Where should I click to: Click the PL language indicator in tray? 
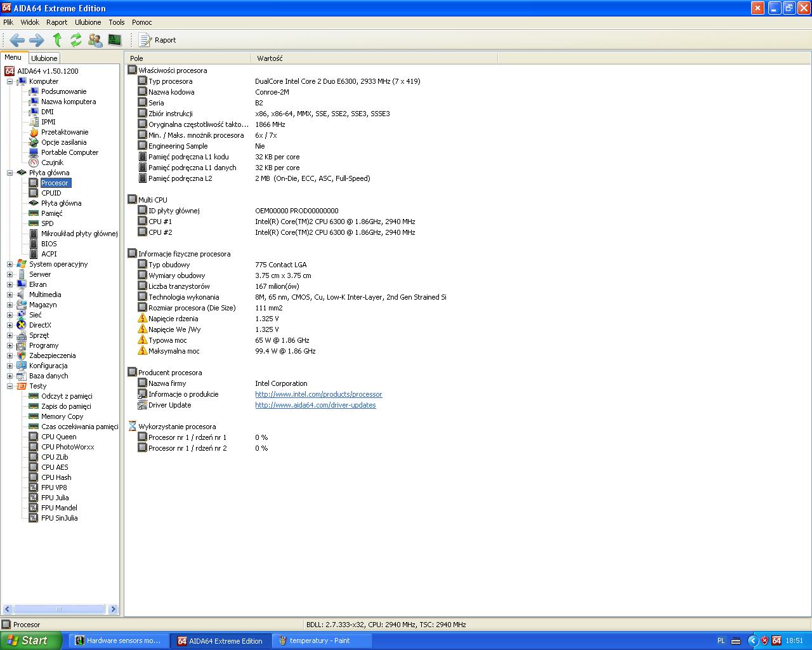pyautogui.click(x=721, y=641)
